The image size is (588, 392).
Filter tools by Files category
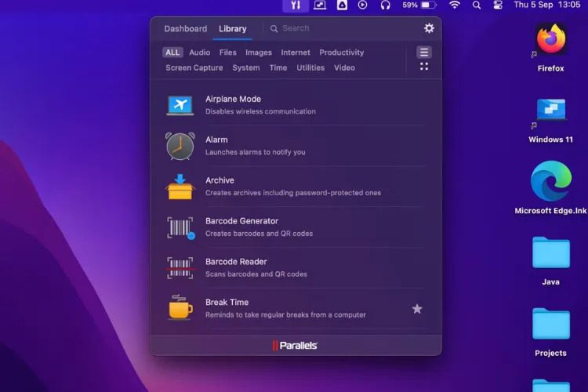click(227, 53)
